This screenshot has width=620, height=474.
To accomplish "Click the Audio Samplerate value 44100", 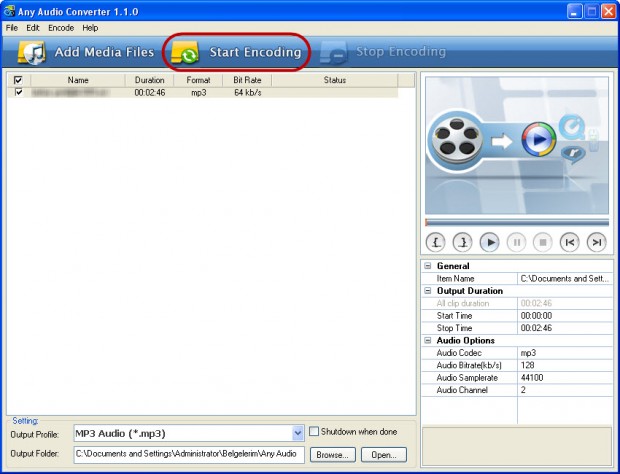I will pos(532,378).
